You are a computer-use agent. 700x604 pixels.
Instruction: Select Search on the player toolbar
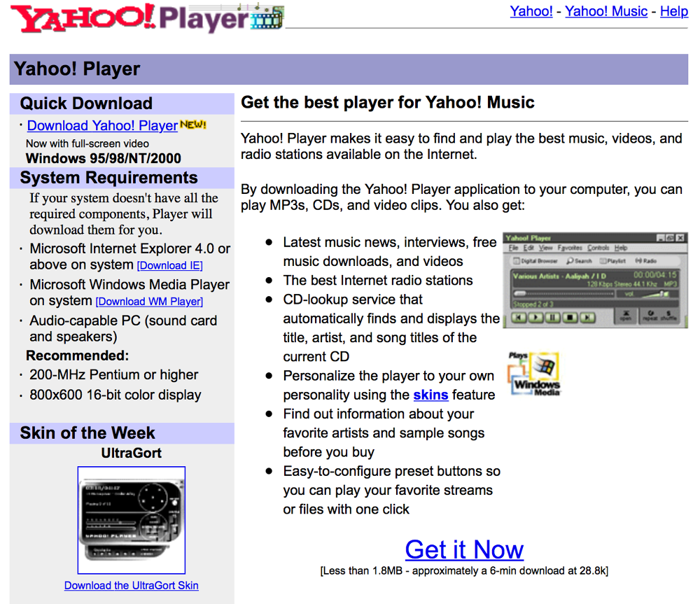click(579, 260)
